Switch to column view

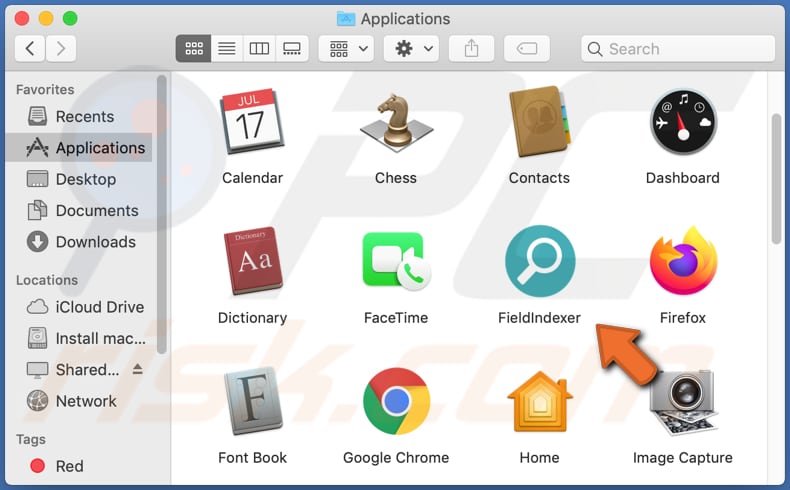click(x=259, y=49)
